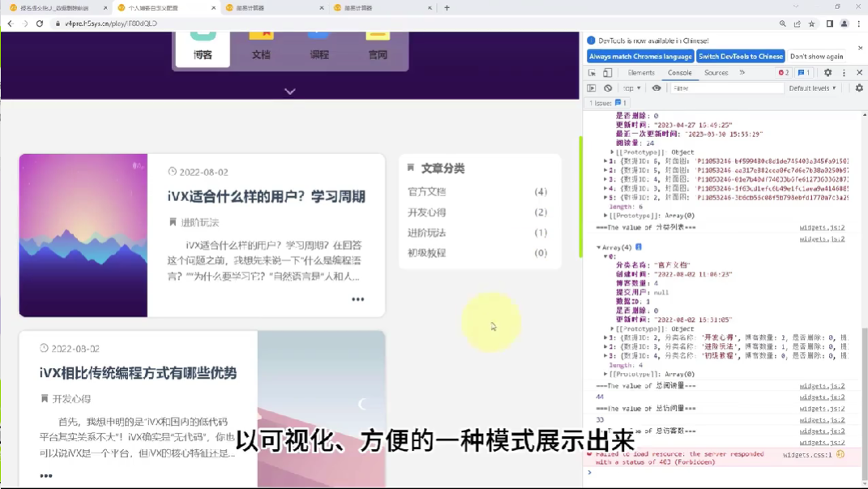Click the 1 Issue indicator
868x489 pixels.
click(x=607, y=103)
